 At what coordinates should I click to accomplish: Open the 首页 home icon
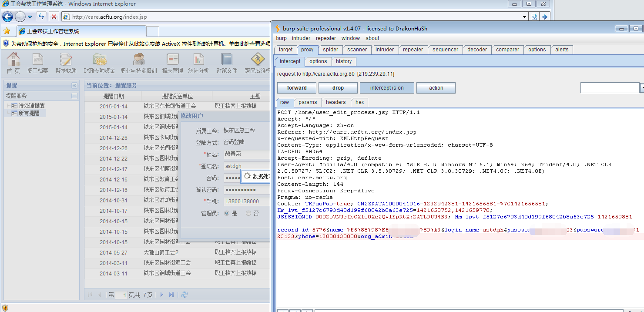(x=13, y=60)
